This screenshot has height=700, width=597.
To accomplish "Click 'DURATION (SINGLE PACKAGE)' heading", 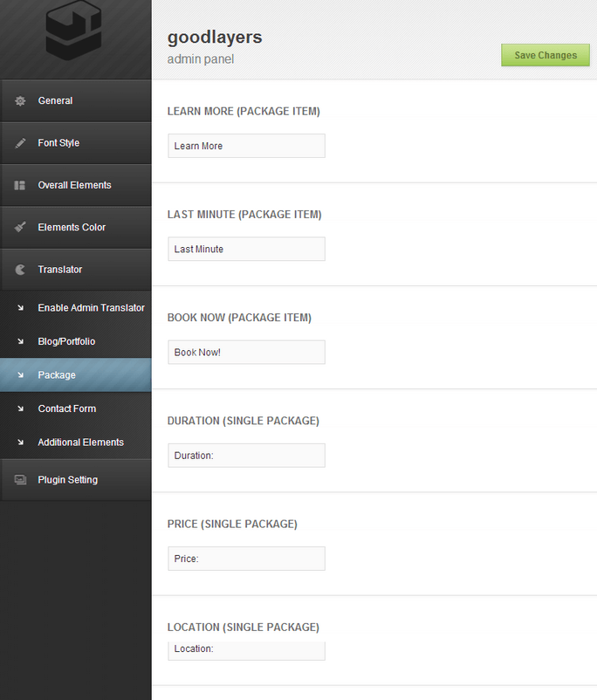I will pyautogui.click(x=244, y=421).
